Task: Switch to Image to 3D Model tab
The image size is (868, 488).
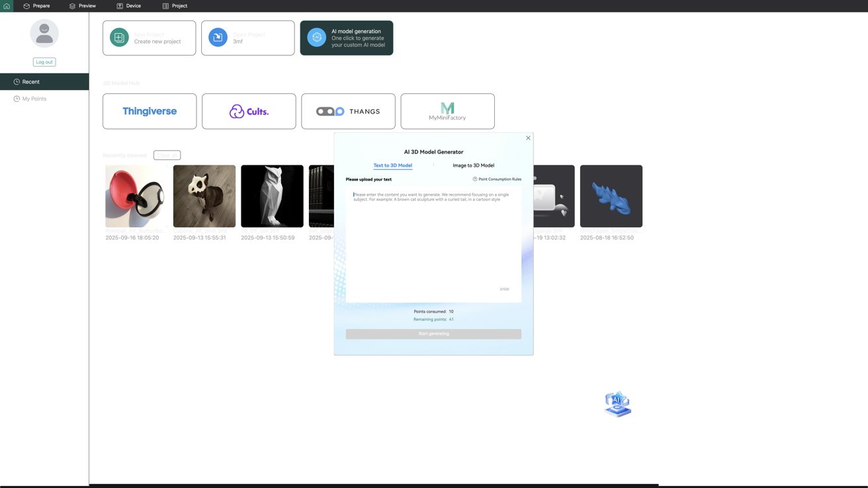Action: click(474, 165)
